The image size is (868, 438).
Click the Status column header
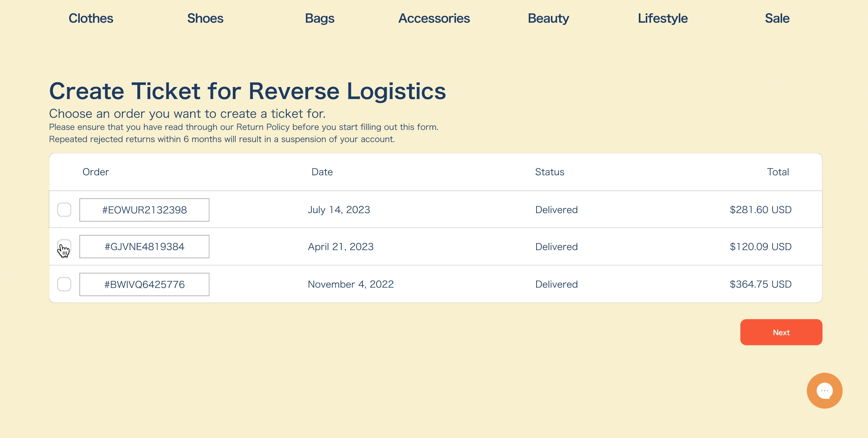point(549,172)
